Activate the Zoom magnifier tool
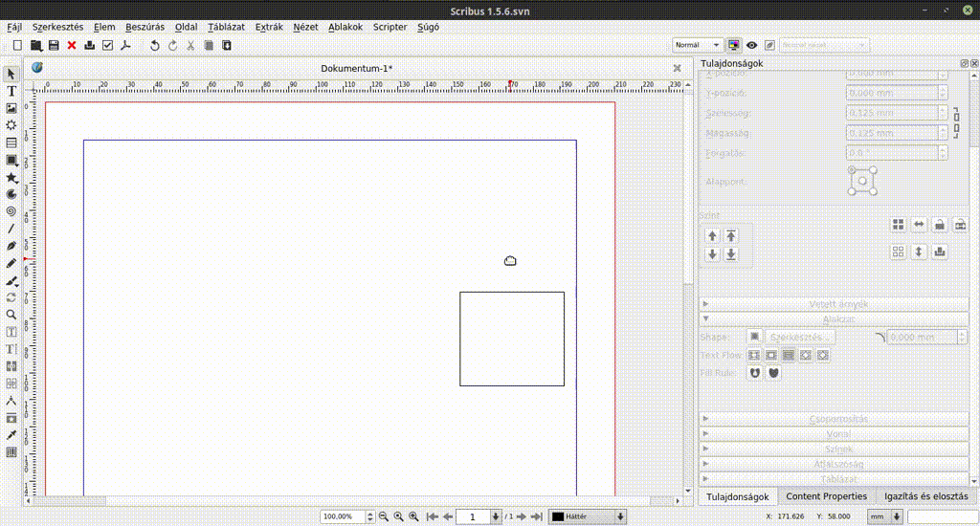 pos(11,315)
